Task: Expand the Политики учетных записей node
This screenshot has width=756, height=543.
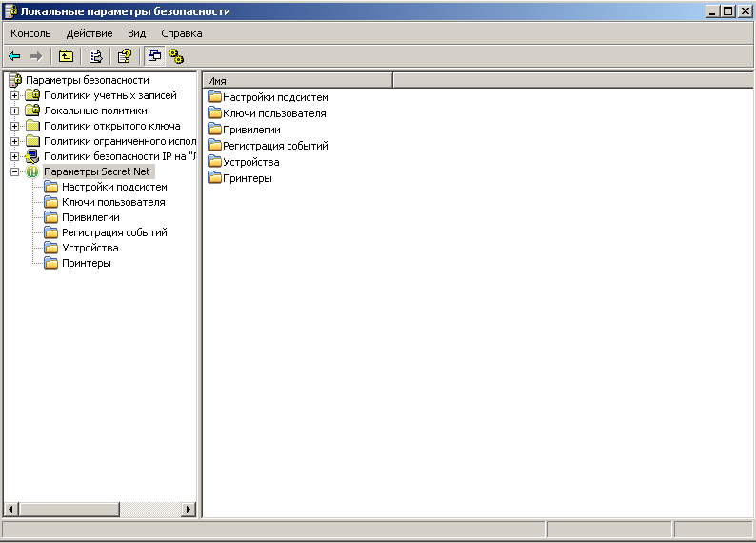Action: tap(14, 95)
